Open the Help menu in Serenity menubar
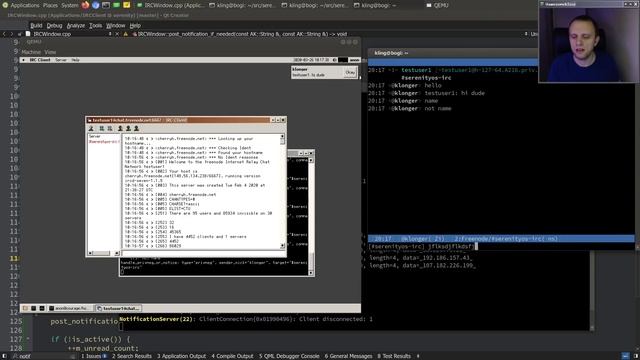 coord(76,60)
